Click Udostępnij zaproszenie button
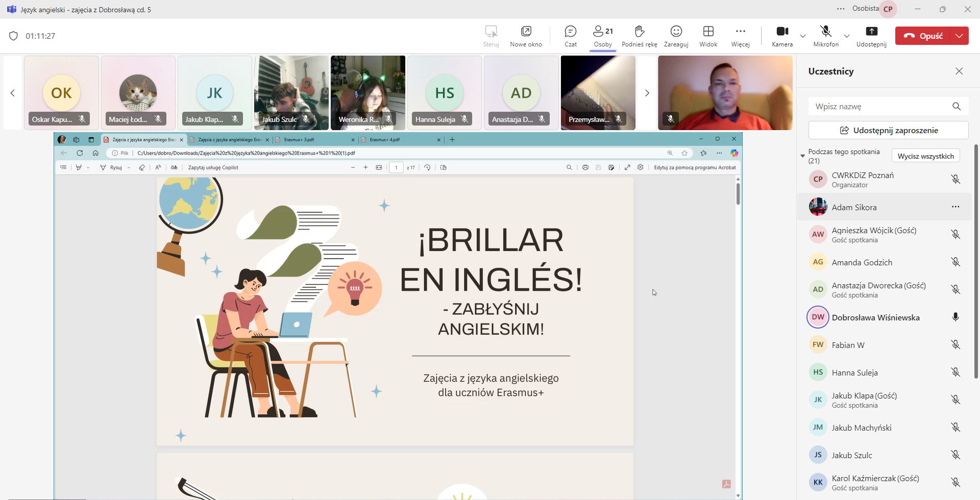The width and height of the screenshot is (980, 500). (x=888, y=130)
